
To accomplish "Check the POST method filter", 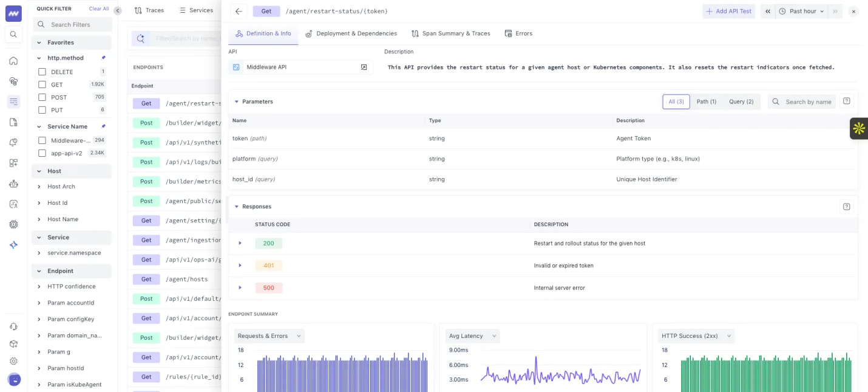I will click(x=42, y=97).
